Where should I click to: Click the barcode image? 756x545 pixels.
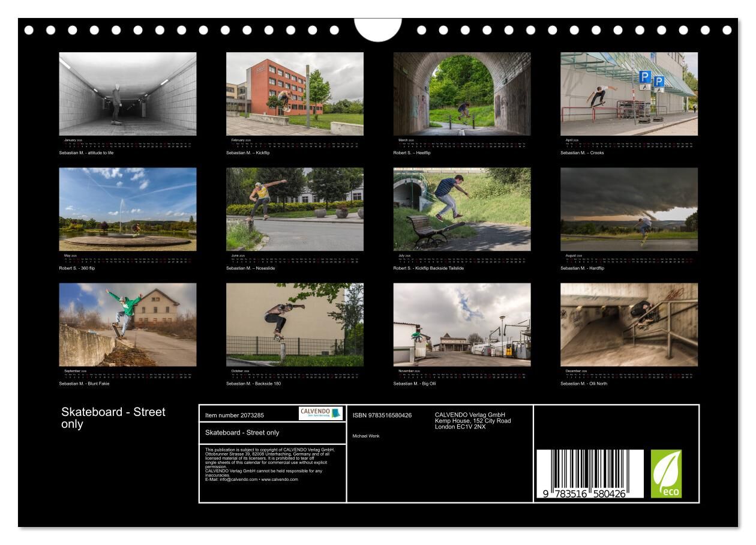[x=589, y=474]
